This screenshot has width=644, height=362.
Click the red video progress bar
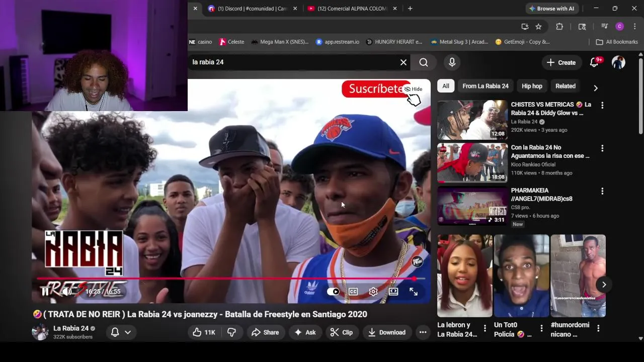point(230,279)
